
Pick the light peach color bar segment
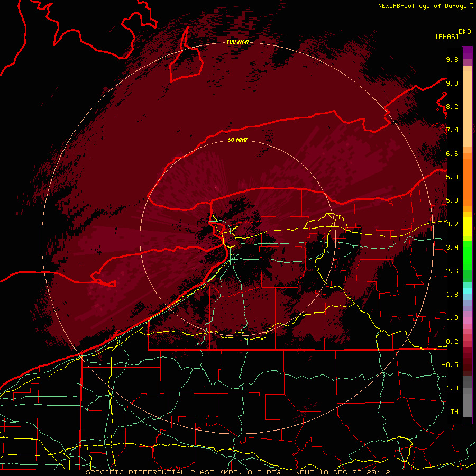click(x=467, y=109)
